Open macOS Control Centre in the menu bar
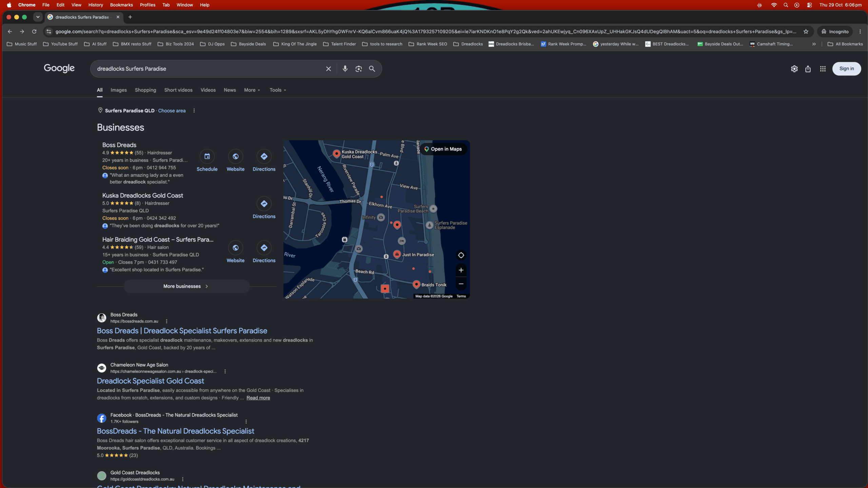The image size is (868, 488). click(x=809, y=5)
